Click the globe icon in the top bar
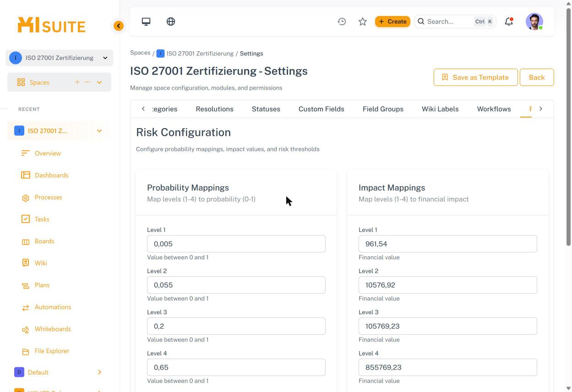 (171, 21)
